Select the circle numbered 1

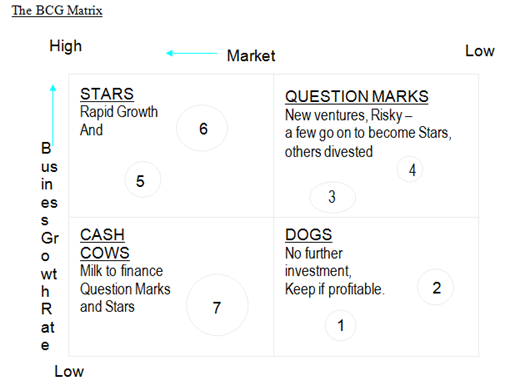click(x=340, y=325)
